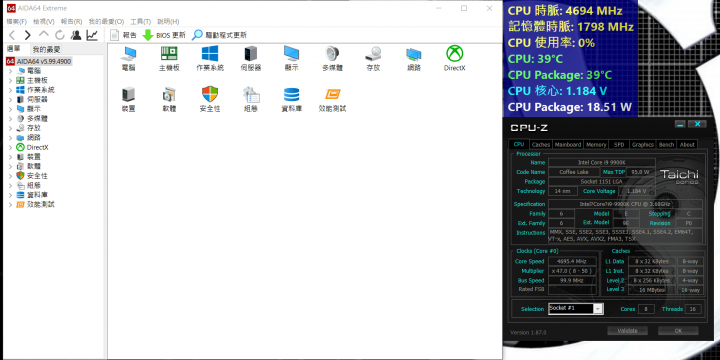Open the 作業系統 Windows logo icon in main pane
The image size is (720, 360).
[210, 54]
